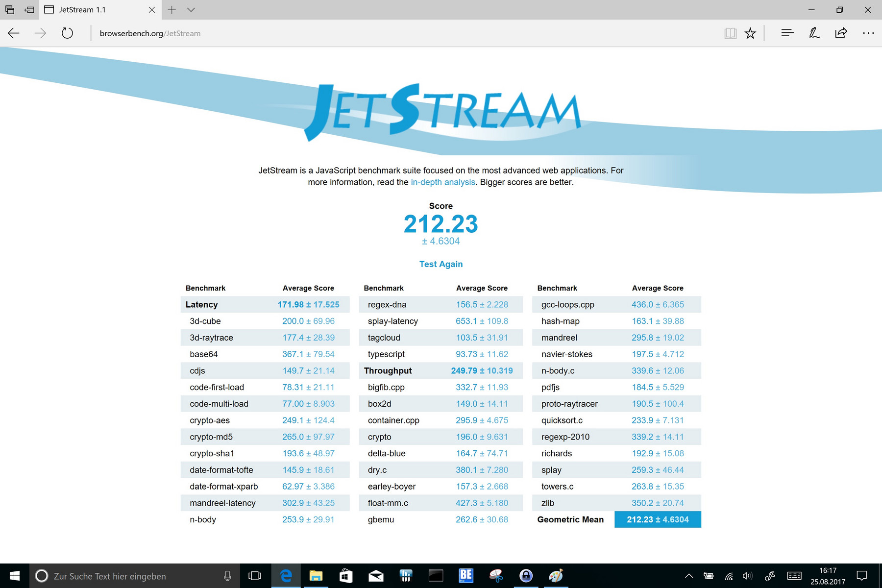The width and height of the screenshot is (882, 588).
Task: Select the JetStream 1.1 tab
Action: coord(100,10)
